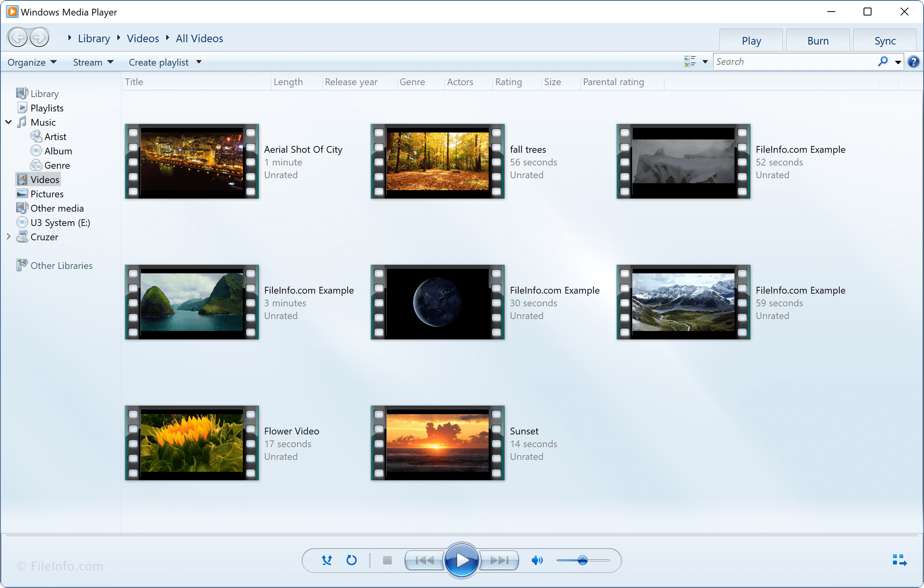Select the Burn tab
924x588 pixels.
[817, 41]
